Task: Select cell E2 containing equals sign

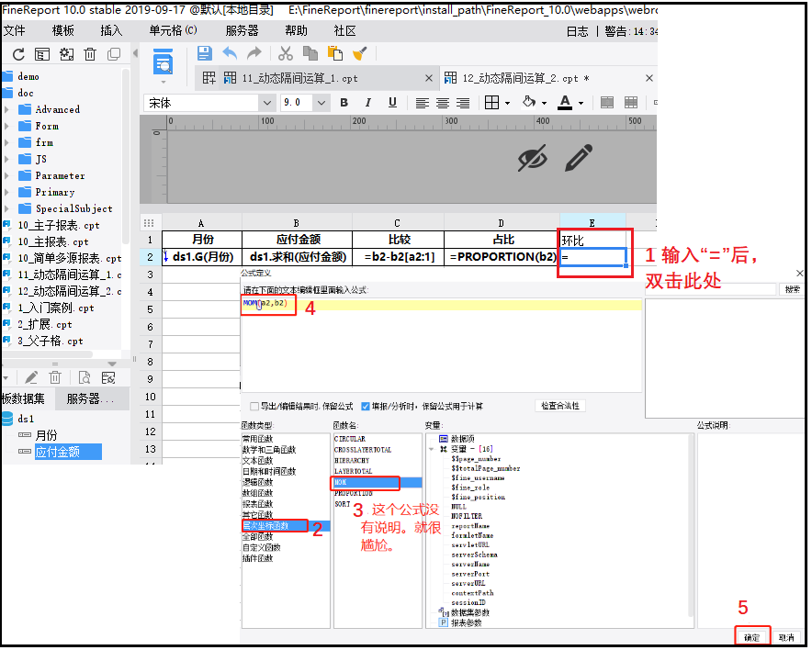Action: tap(592, 257)
